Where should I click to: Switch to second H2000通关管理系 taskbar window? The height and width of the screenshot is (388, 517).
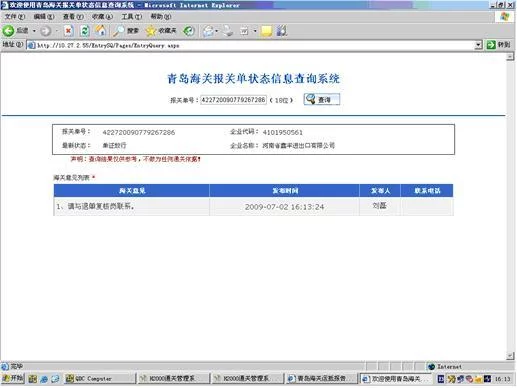(x=247, y=379)
